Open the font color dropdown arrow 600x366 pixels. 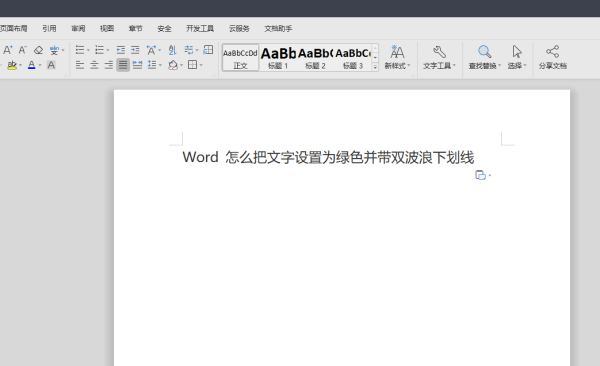(x=40, y=65)
